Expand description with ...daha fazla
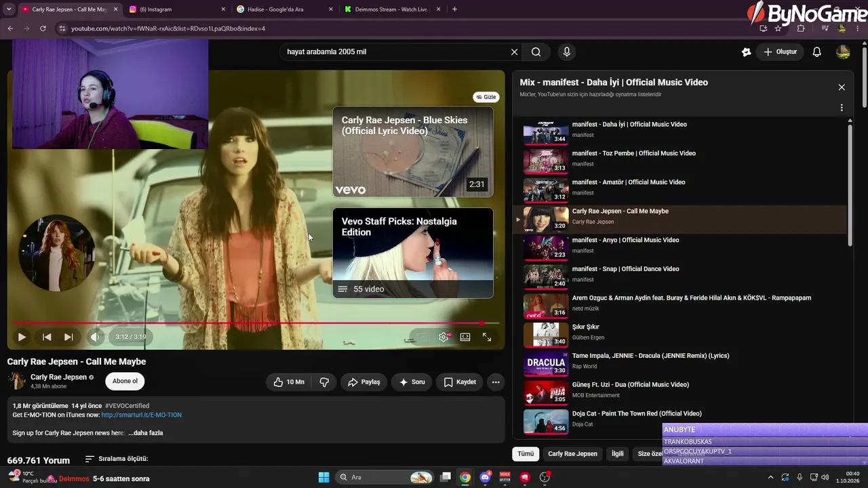868x488 pixels. pos(146,433)
